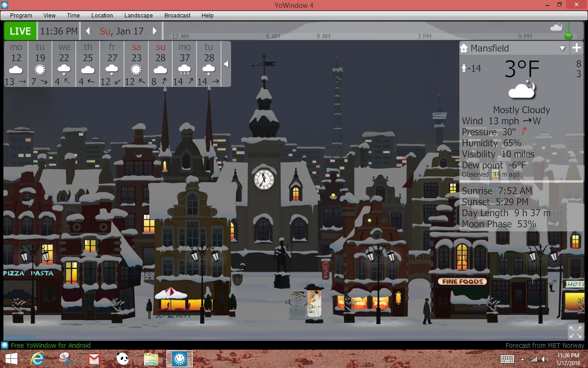Image resolution: width=588 pixels, height=368 pixels.
Task: Open Gmail from the taskbar
Action: 94,359
